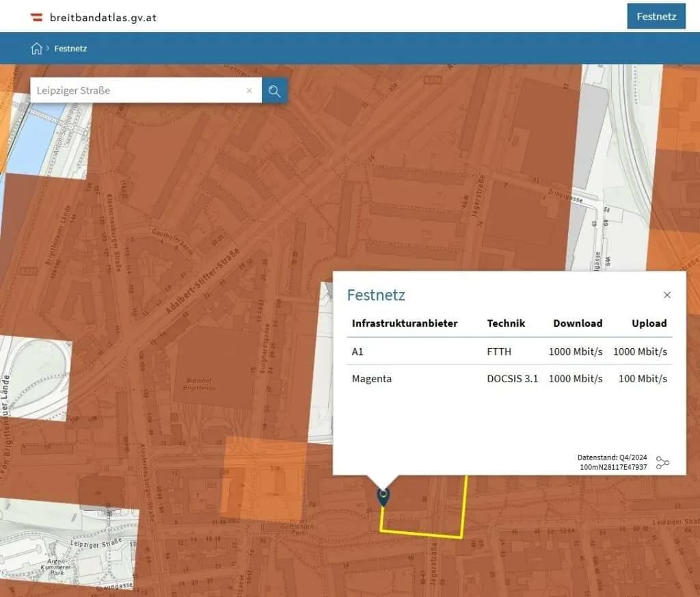This screenshot has width=700, height=597.
Task: Close the Festnetz info popup
Action: (667, 295)
